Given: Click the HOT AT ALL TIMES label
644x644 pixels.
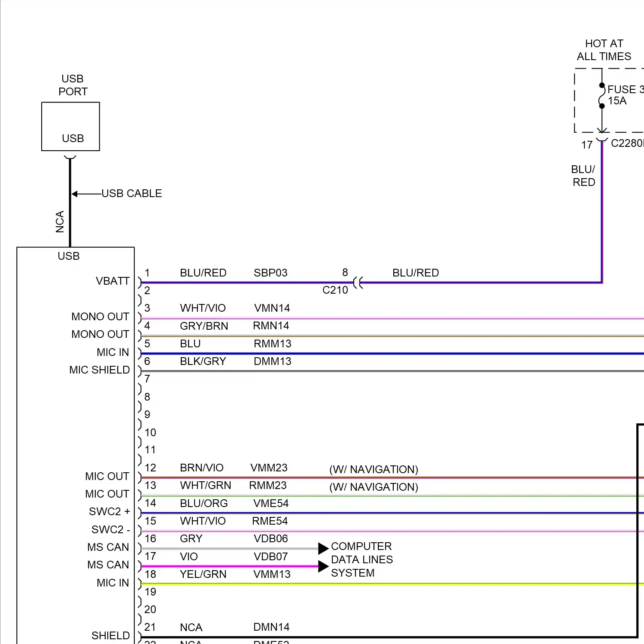Looking at the screenshot, I should tap(604, 50).
